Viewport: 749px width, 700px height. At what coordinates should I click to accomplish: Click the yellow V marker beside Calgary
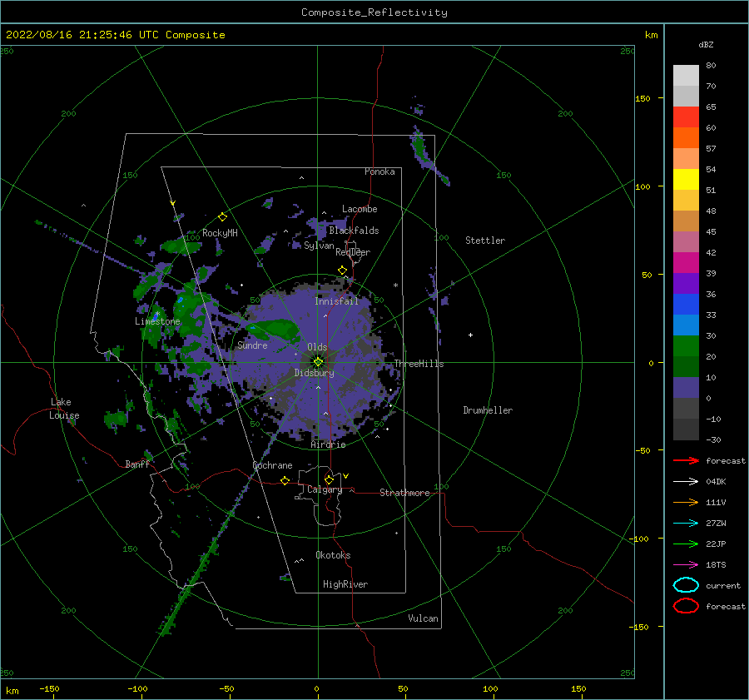point(346,476)
